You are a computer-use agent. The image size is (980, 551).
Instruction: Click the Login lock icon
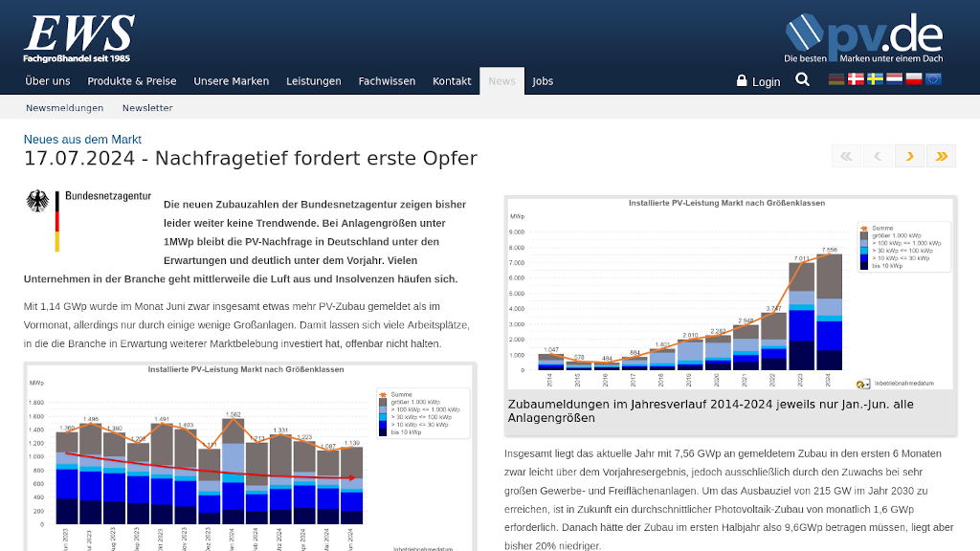742,80
